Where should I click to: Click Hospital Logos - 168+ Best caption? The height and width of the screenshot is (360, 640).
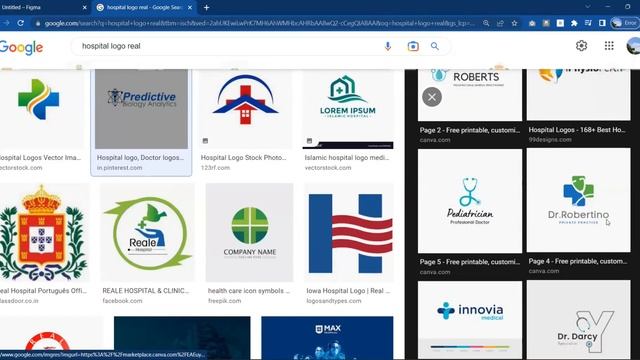(577, 130)
